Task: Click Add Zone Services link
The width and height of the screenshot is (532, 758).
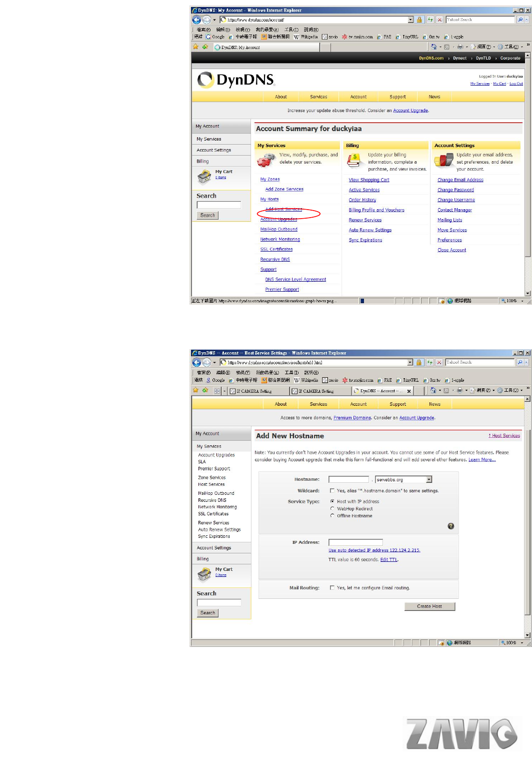Action: (284, 189)
